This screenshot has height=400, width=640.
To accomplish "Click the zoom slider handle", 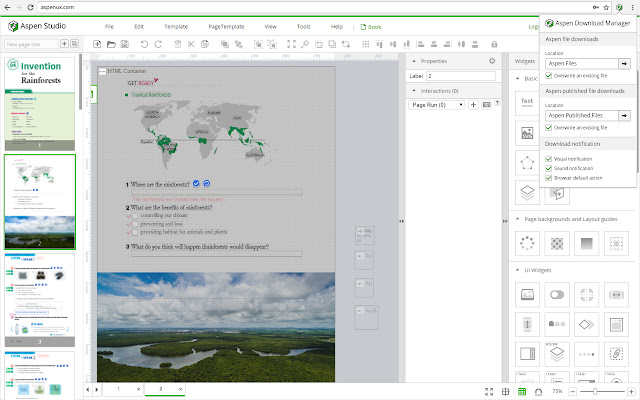I will (x=595, y=391).
